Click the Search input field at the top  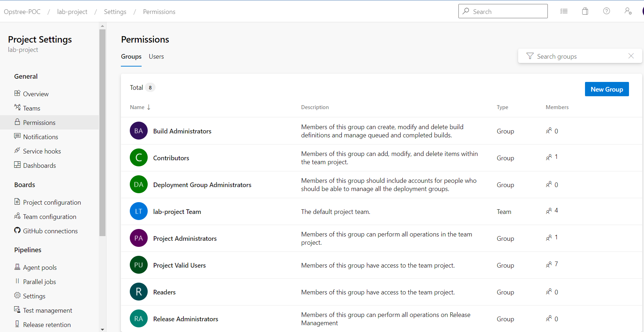point(503,11)
